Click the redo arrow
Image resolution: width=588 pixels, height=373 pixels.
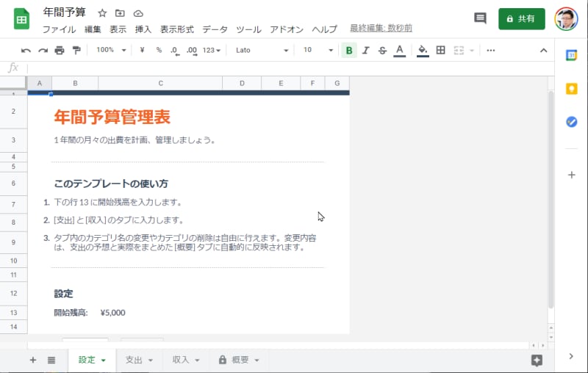coord(43,50)
